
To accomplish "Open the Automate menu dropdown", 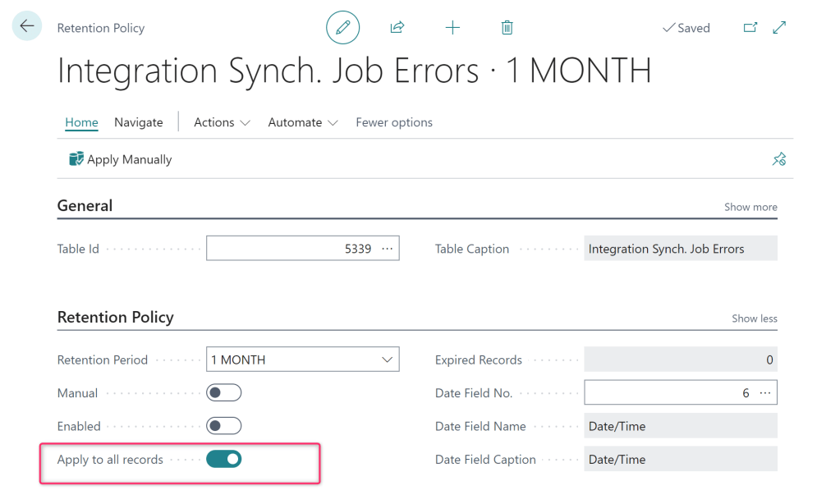I will click(302, 122).
